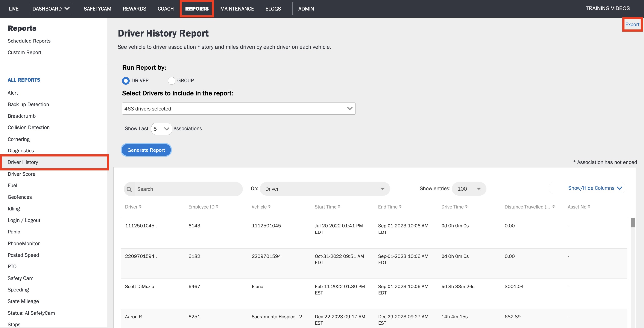The image size is (644, 328).
Task: Open the DASHBOARD dropdown menu
Action: tap(51, 9)
